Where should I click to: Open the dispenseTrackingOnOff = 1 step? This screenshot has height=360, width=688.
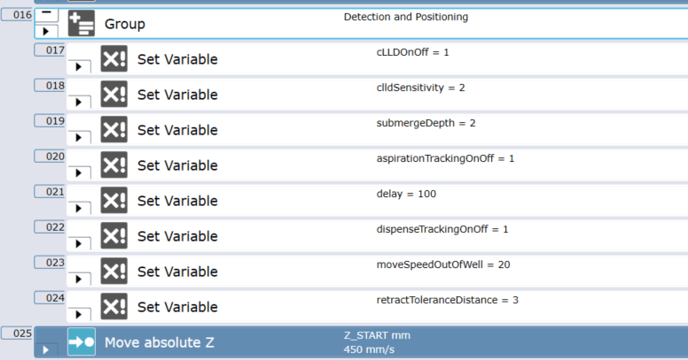tap(377, 236)
